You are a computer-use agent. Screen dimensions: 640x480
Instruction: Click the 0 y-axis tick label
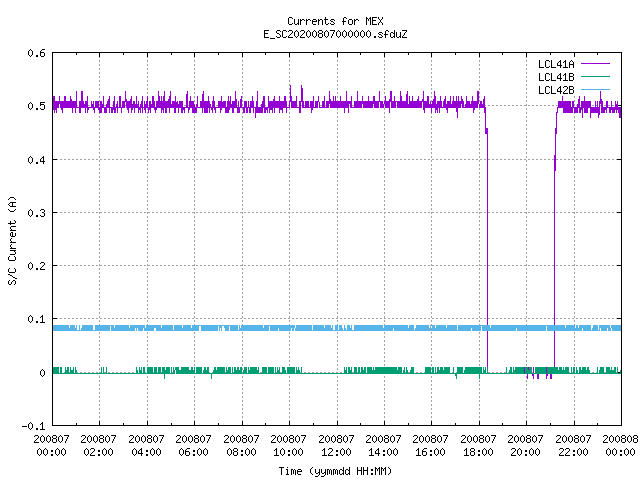coord(42,373)
